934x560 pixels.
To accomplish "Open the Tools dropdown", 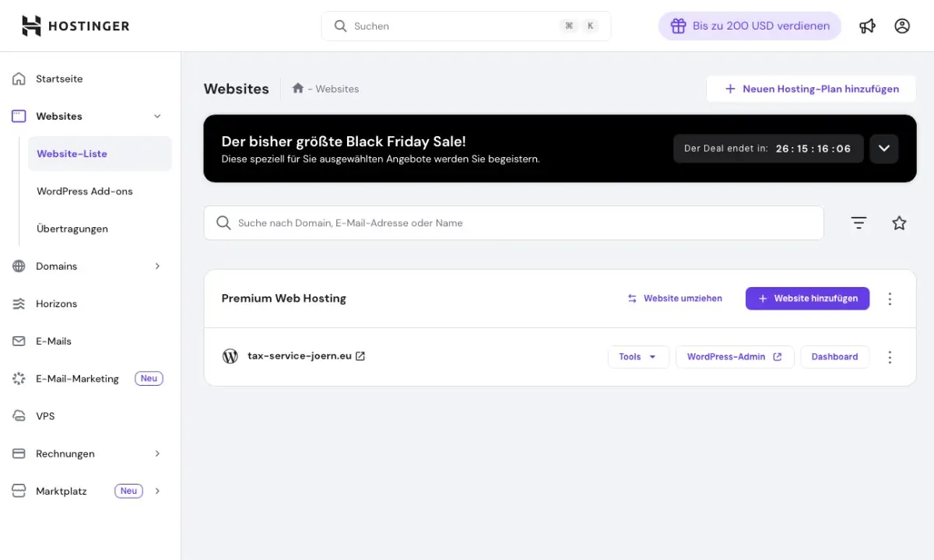I will pyautogui.click(x=637, y=357).
